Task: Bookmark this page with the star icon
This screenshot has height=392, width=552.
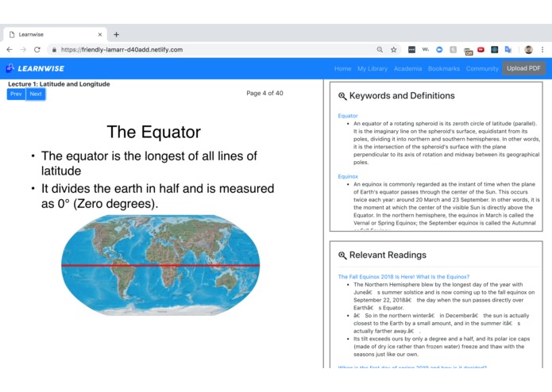Action: tap(394, 49)
